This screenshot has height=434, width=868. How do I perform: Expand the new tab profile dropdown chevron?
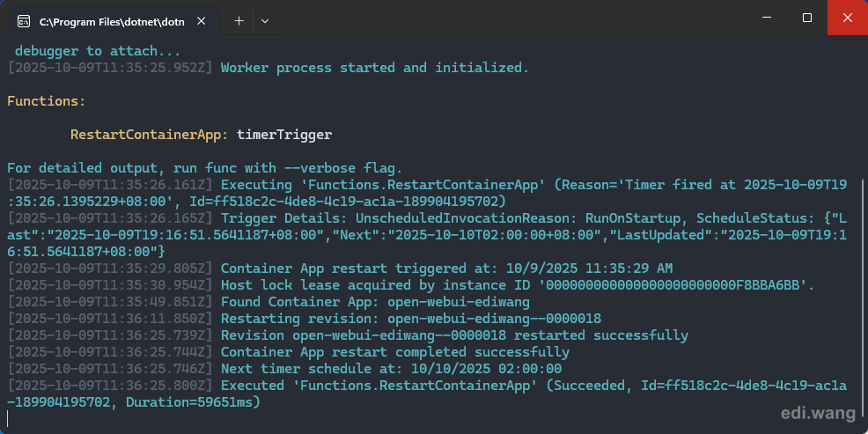(265, 20)
